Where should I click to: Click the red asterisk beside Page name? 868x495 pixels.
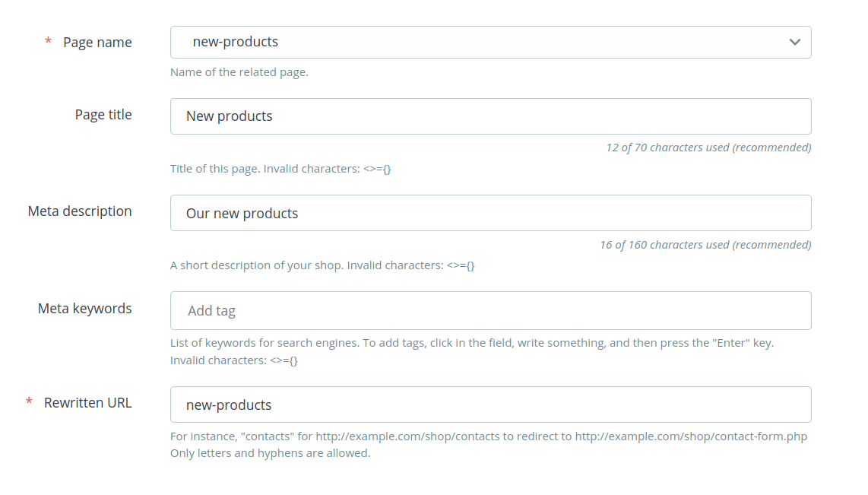point(48,40)
